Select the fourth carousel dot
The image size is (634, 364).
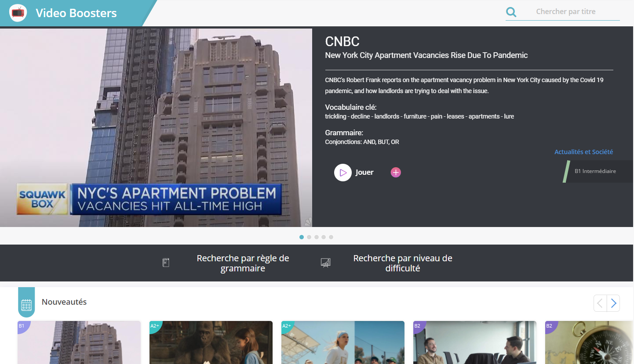click(324, 237)
